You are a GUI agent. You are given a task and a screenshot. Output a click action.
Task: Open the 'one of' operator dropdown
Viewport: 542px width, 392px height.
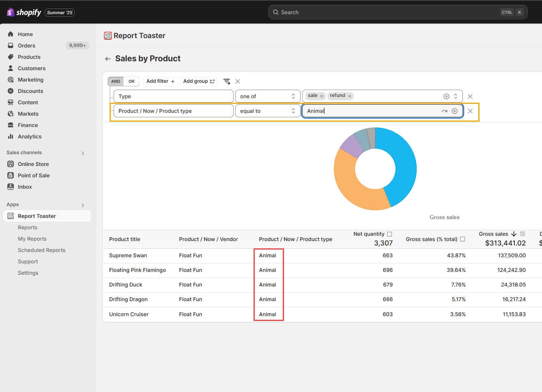pyautogui.click(x=267, y=97)
